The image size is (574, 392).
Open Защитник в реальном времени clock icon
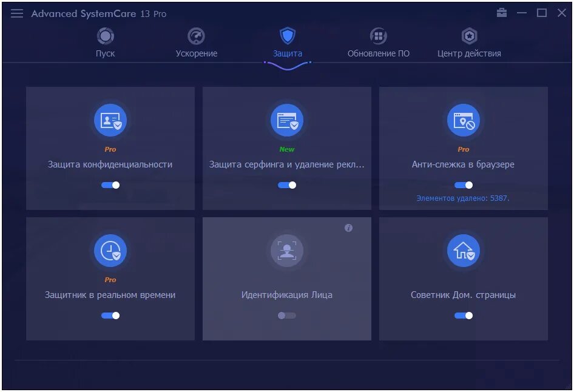pyautogui.click(x=110, y=251)
